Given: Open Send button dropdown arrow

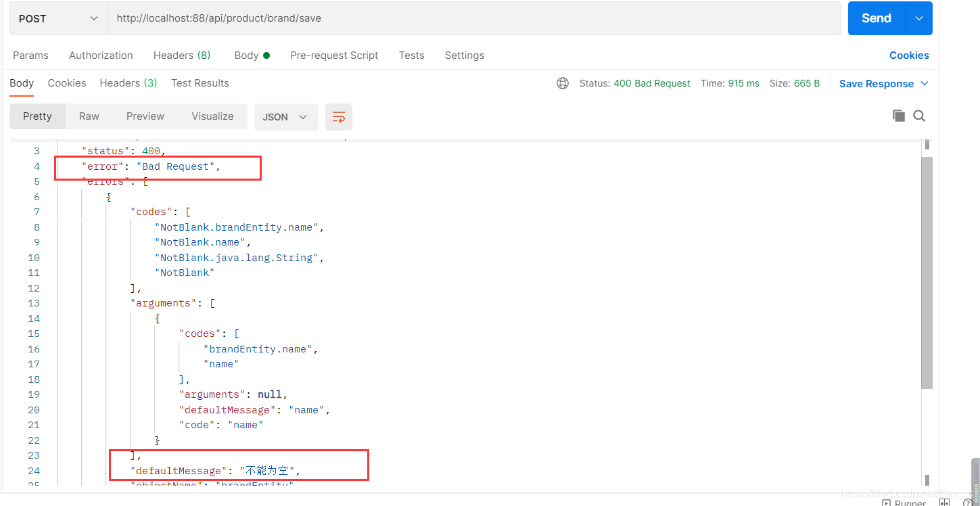Looking at the screenshot, I should coord(919,18).
